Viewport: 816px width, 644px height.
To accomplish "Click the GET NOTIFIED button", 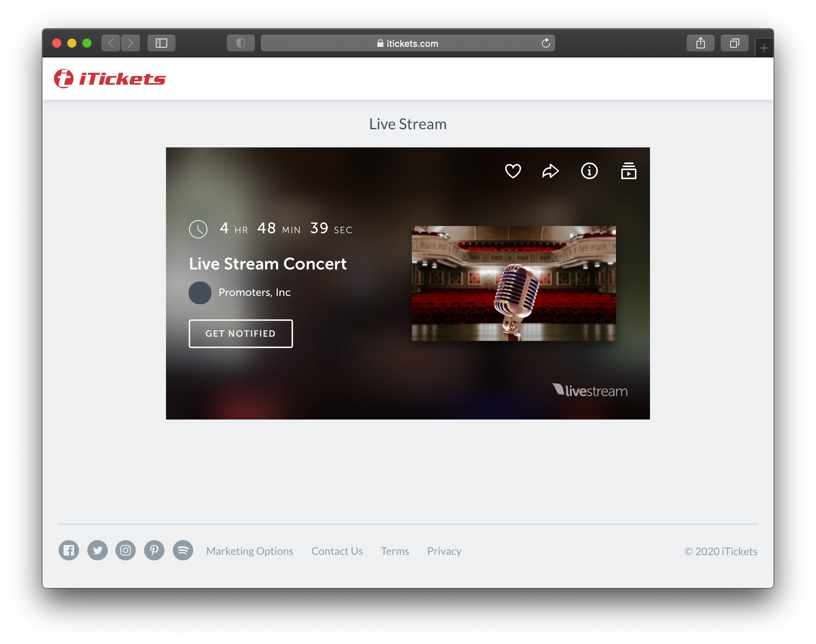I will 241,334.
